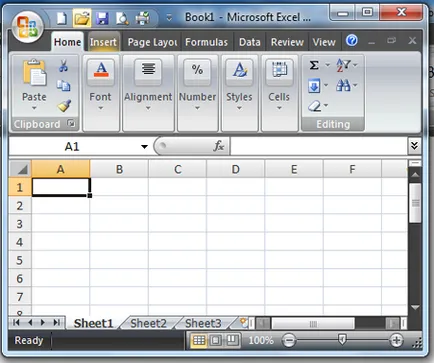The image size is (434, 363).
Task: Click the zoom in plus button
Action: click(396, 340)
